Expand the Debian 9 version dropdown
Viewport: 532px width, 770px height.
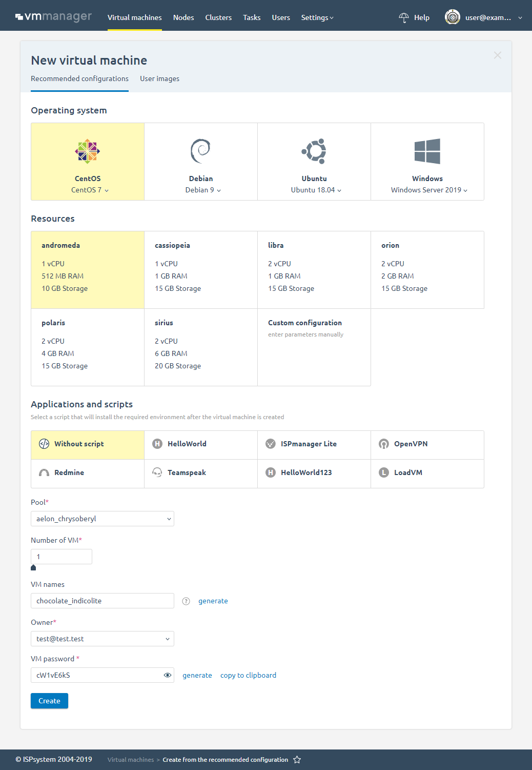pos(203,190)
